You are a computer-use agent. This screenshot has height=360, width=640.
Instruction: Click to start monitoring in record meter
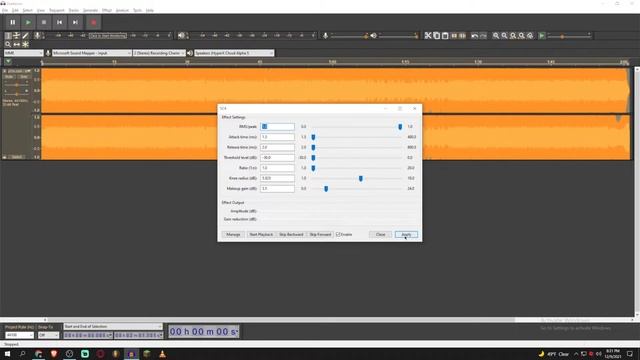[108, 36]
